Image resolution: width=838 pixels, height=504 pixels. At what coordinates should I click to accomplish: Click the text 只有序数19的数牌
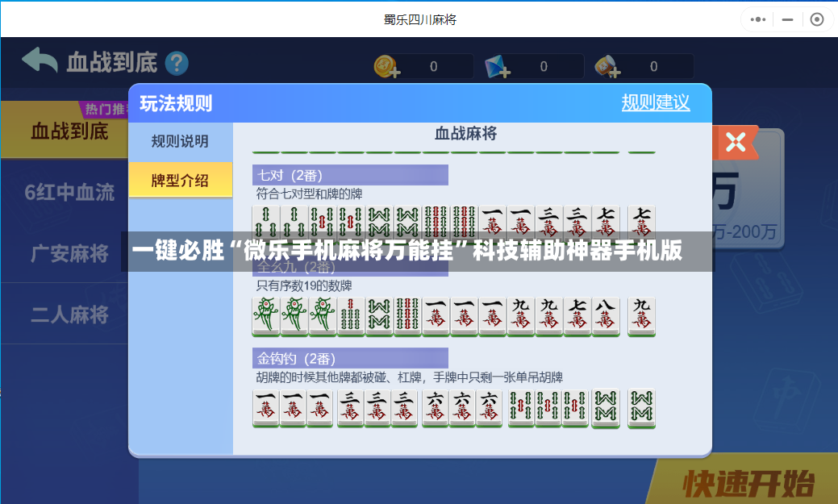[x=303, y=285]
